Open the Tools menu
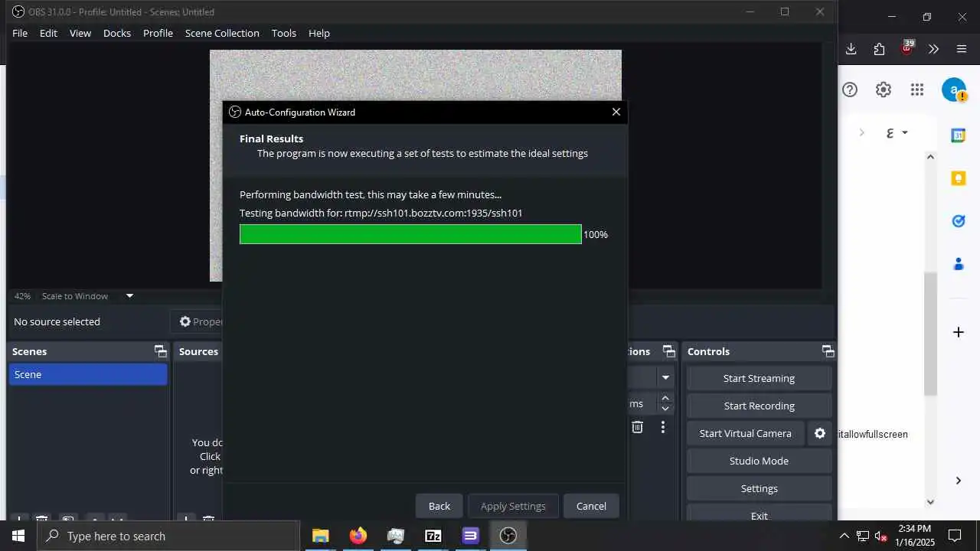Image resolution: width=980 pixels, height=551 pixels. click(284, 33)
